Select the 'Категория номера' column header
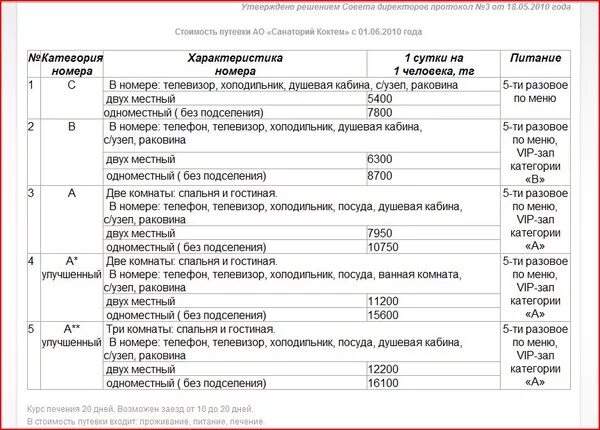 coord(72,64)
